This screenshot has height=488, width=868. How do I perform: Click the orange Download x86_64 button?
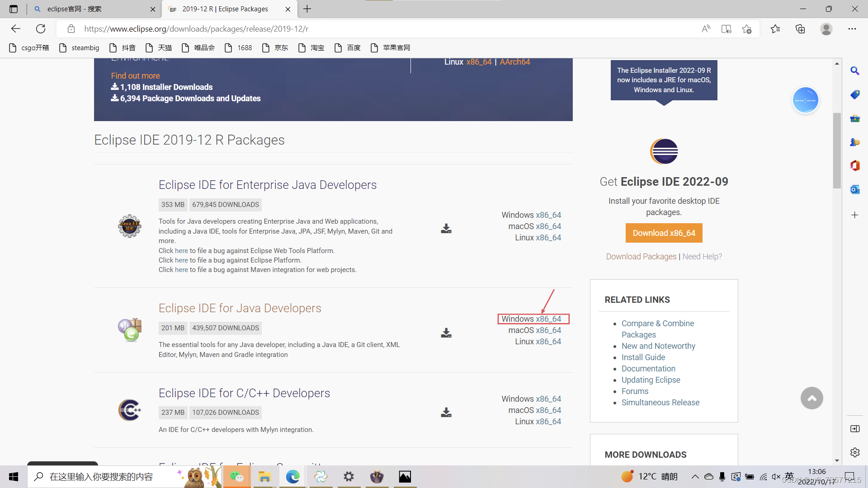[664, 233]
